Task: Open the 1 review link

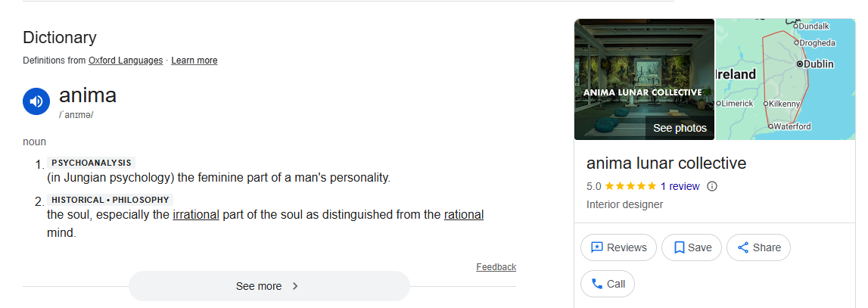Action: 680,186
